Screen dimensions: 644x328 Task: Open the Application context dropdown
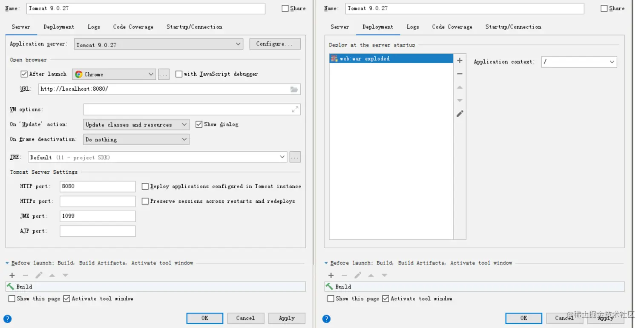(x=579, y=62)
